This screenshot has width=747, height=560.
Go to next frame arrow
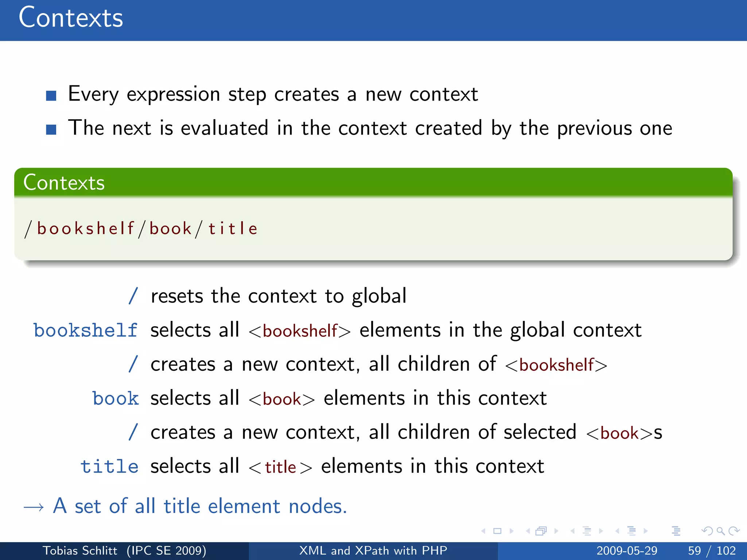(x=556, y=531)
